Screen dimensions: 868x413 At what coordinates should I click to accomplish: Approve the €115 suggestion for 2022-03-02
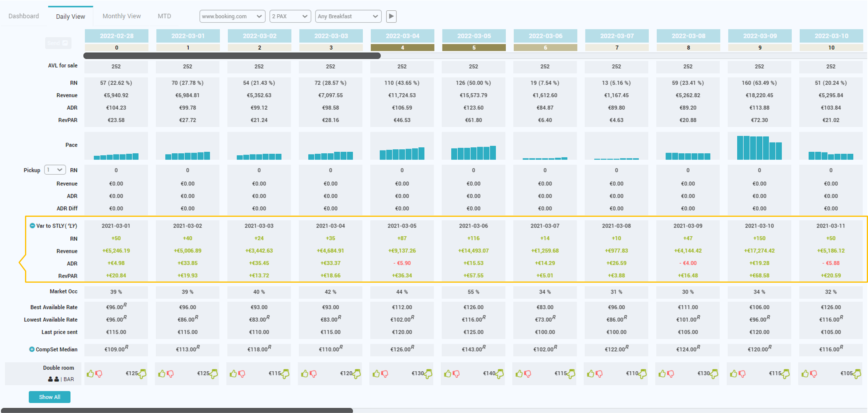point(233,373)
